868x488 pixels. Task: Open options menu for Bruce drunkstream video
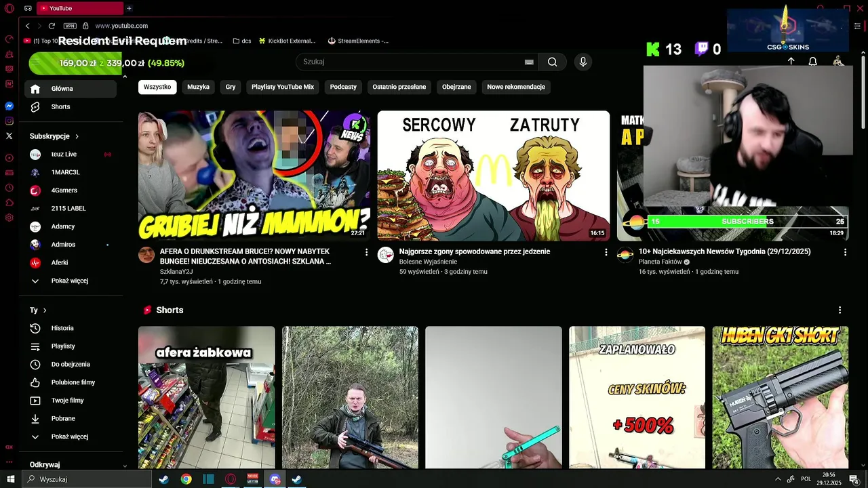click(x=367, y=252)
